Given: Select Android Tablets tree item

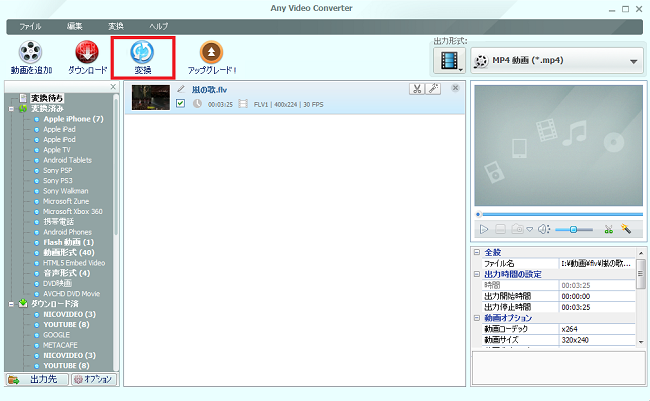Looking at the screenshot, I should click(67, 160).
